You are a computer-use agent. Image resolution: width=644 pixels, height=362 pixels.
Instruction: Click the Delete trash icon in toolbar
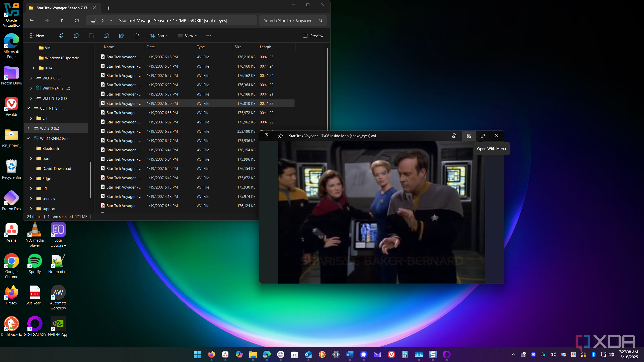[136, 36]
